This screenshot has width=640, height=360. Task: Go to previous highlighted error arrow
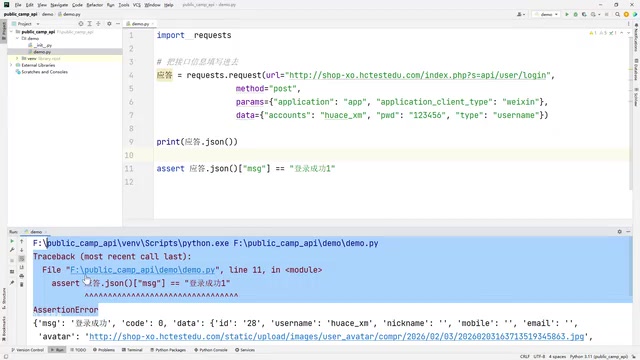tap(622, 33)
